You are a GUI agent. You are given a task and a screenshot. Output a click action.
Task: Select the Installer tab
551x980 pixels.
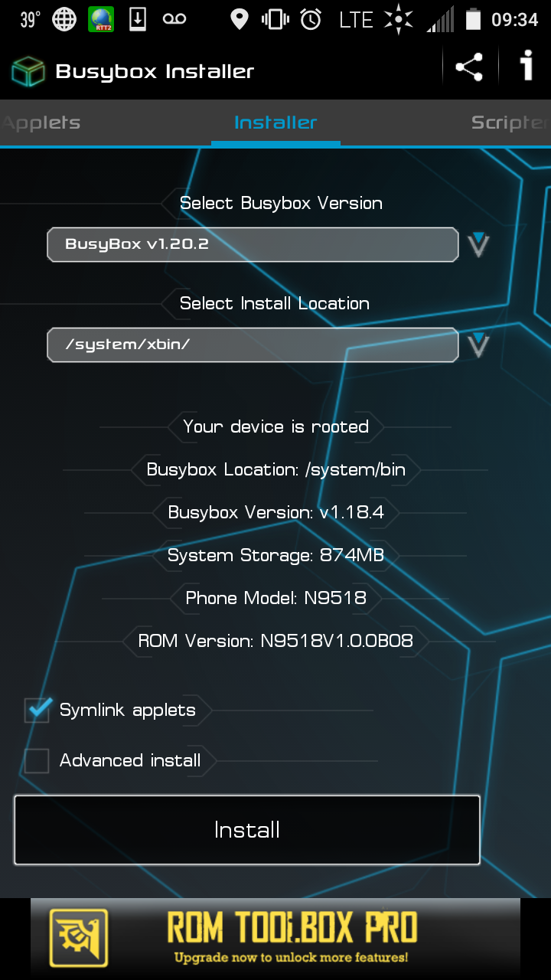[x=275, y=122]
